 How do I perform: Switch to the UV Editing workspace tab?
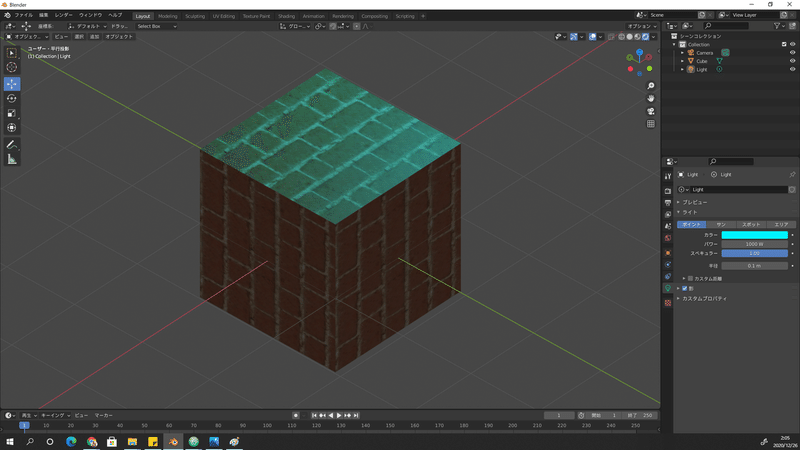223,16
